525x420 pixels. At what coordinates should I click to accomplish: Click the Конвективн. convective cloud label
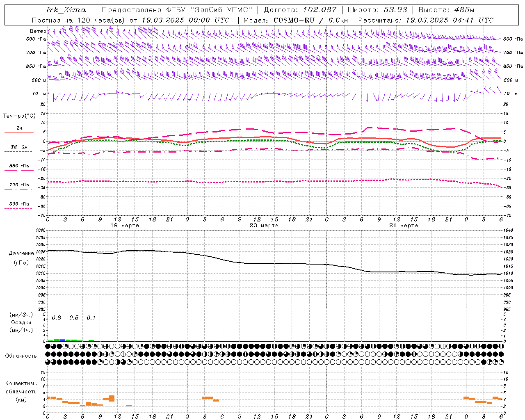pyautogui.click(x=21, y=383)
